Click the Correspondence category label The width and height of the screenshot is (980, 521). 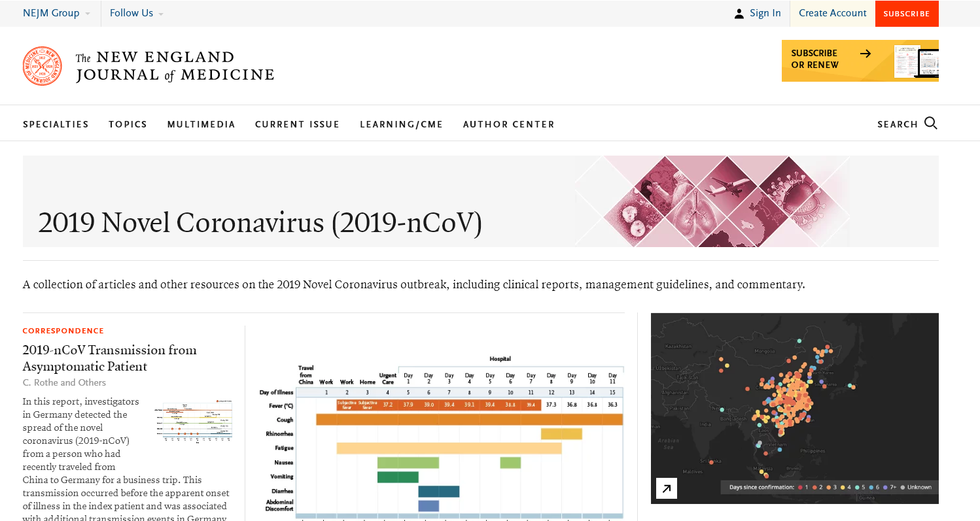(63, 331)
